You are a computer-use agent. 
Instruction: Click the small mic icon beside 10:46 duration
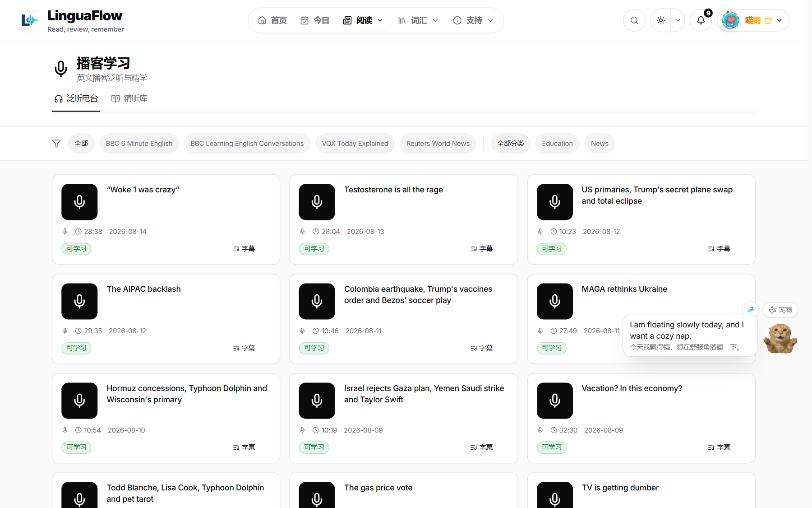(302, 331)
